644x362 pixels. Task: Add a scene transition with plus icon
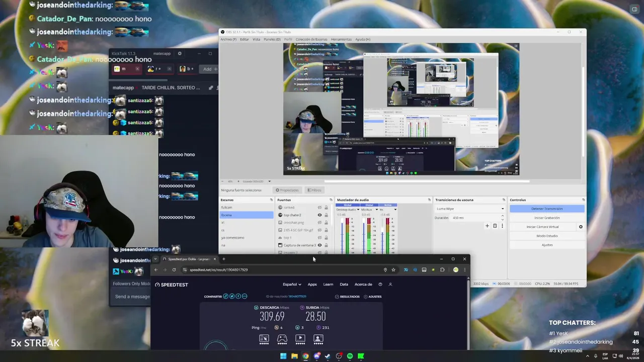click(x=487, y=226)
